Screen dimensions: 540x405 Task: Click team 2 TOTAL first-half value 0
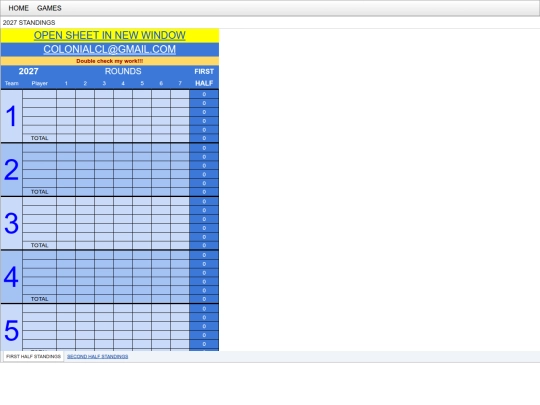tap(204, 192)
